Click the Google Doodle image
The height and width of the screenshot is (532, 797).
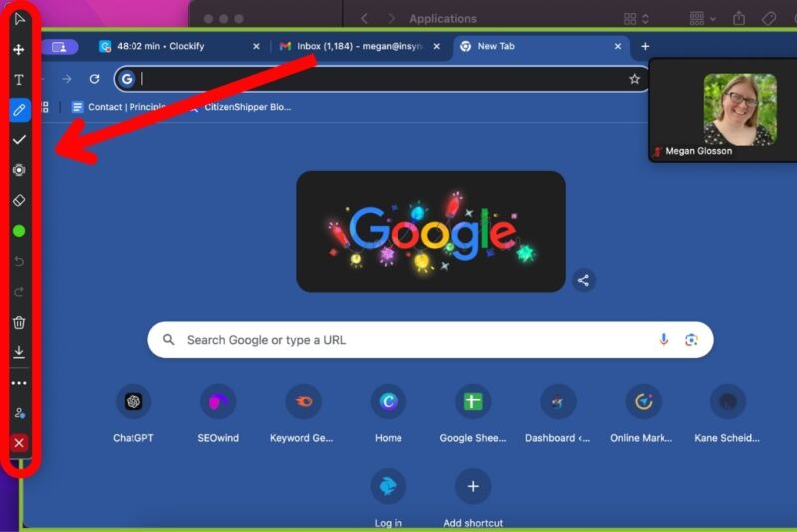click(430, 232)
